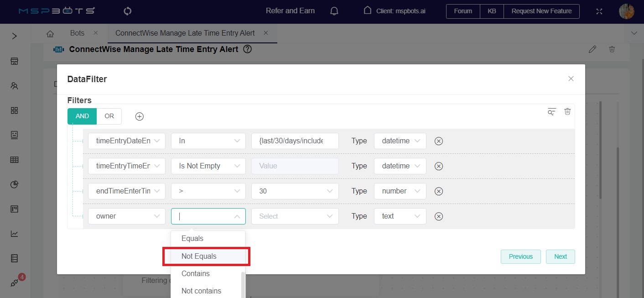Remove the owner filter row
644x298 pixels.
[x=439, y=216]
